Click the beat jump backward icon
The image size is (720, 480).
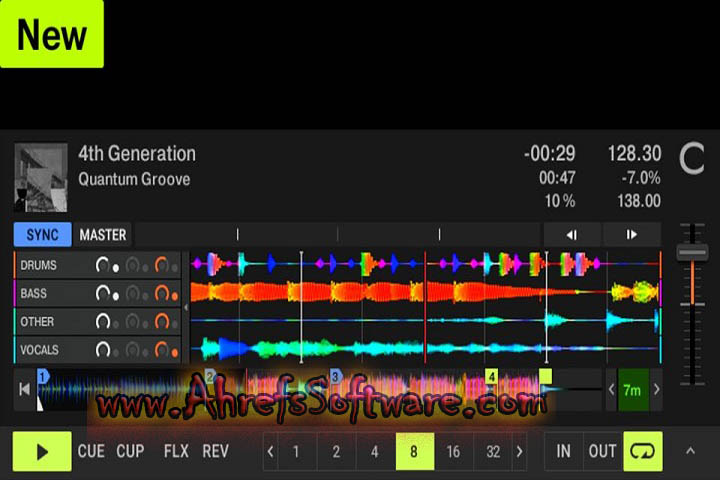point(572,235)
